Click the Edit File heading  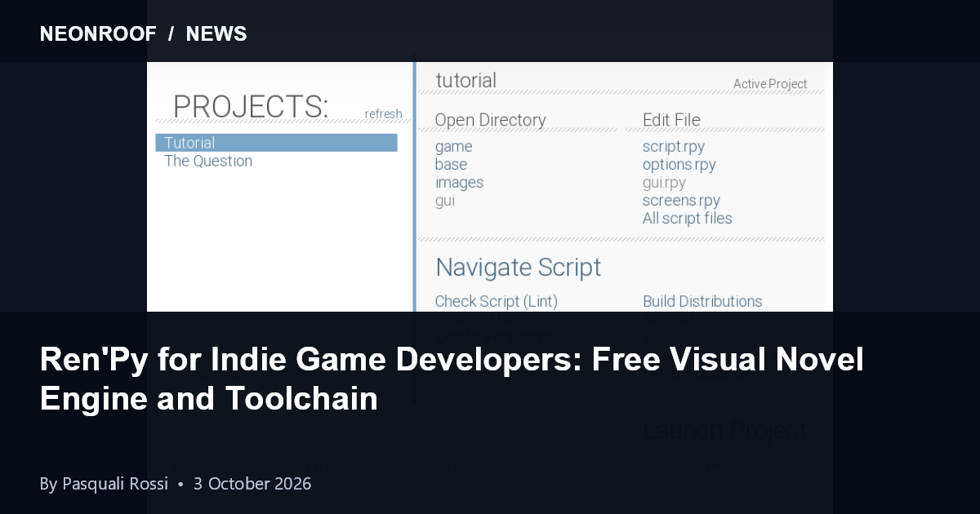click(x=671, y=120)
